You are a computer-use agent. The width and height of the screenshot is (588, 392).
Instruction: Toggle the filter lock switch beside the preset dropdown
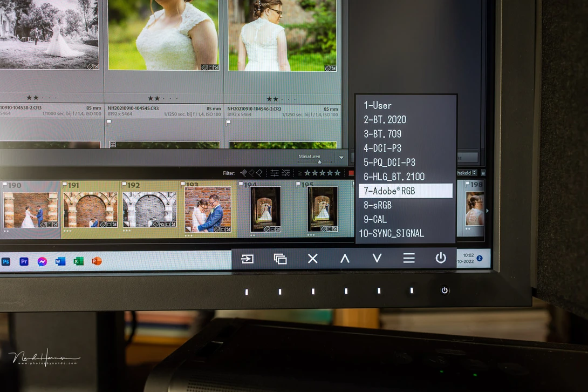pyautogui.click(x=483, y=173)
